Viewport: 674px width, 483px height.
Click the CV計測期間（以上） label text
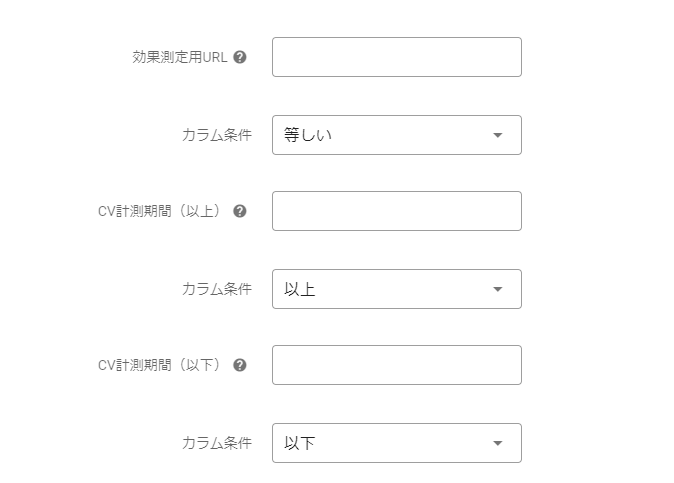[159, 211]
